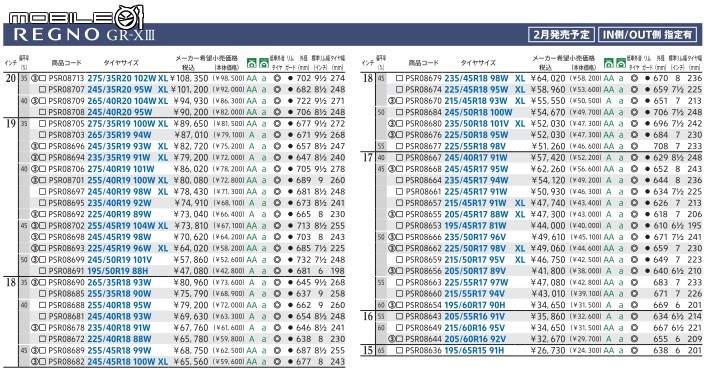Select tire size 245/40R17 91W
This screenshot has height=370, width=704.
(476, 158)
